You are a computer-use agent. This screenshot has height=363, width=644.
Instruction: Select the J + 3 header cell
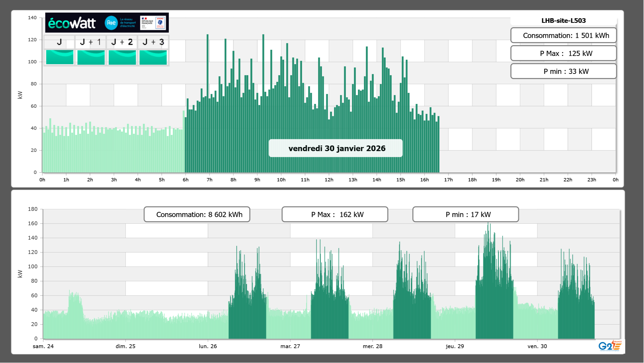[x=153, y=42]
